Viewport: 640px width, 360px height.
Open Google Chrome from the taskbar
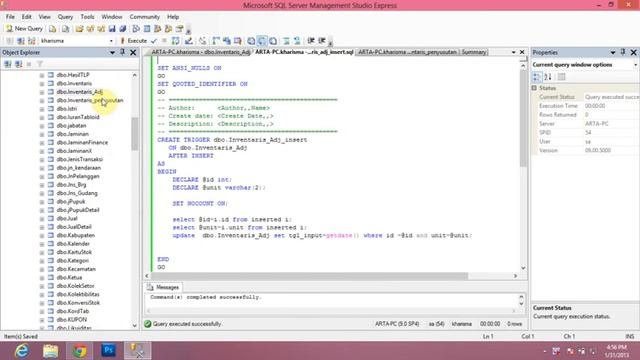point(80,351)
